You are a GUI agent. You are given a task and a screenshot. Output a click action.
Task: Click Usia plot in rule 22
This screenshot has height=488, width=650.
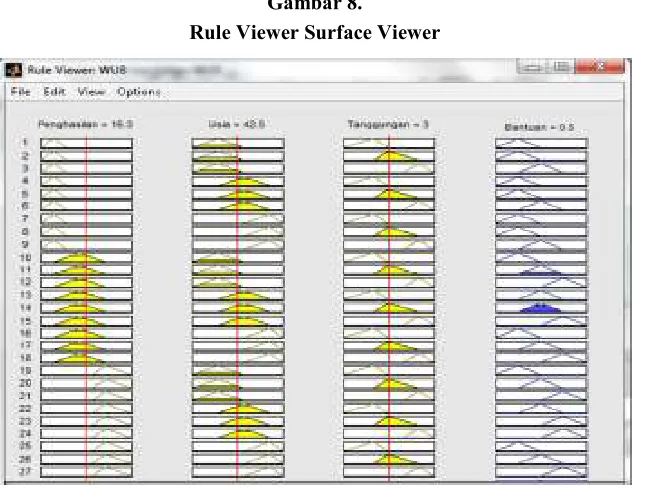click(x=238, y=408)
